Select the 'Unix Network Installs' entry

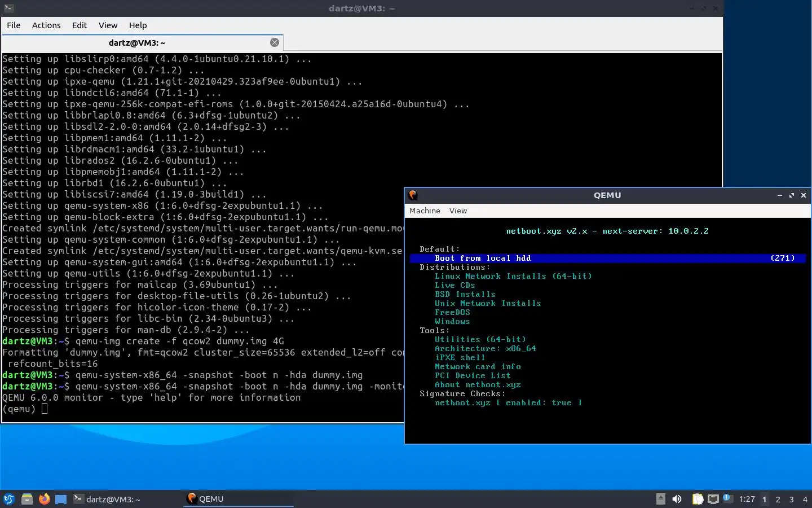[x=488, y=303]
